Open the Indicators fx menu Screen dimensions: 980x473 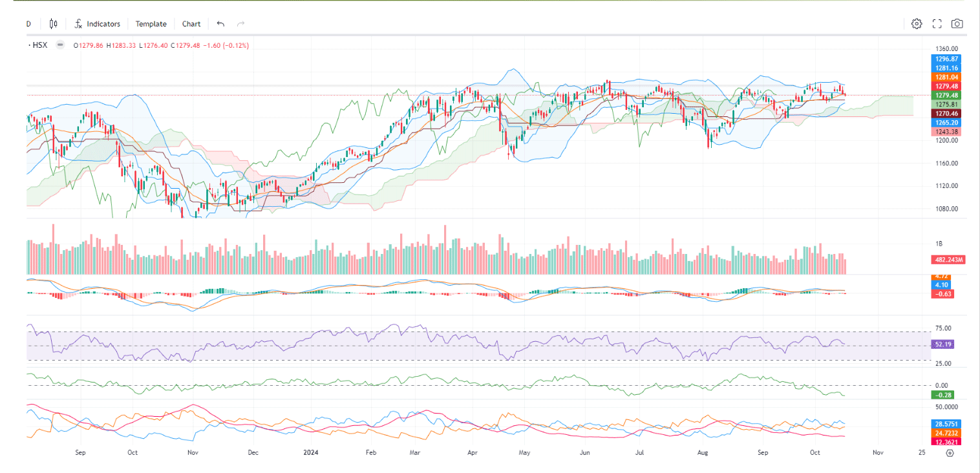click(x=97, y=24)
